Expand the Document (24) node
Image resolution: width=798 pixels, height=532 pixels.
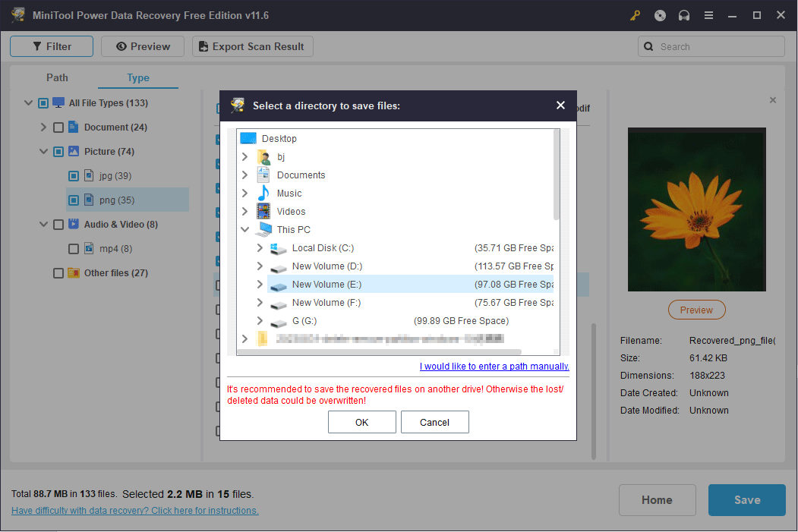pos(43,127)
